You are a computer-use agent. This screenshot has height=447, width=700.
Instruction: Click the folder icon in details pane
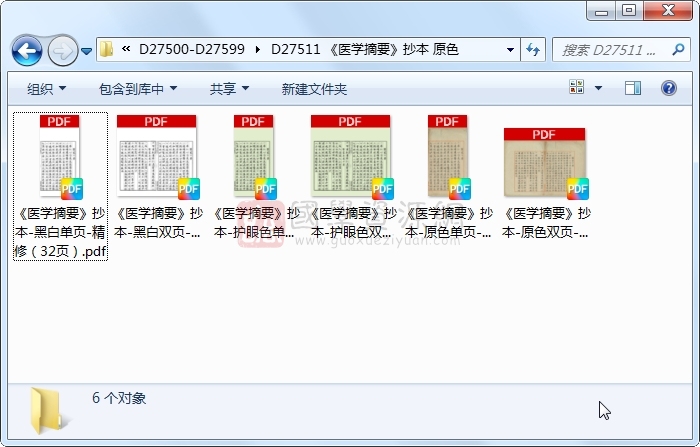coord(48,411)
